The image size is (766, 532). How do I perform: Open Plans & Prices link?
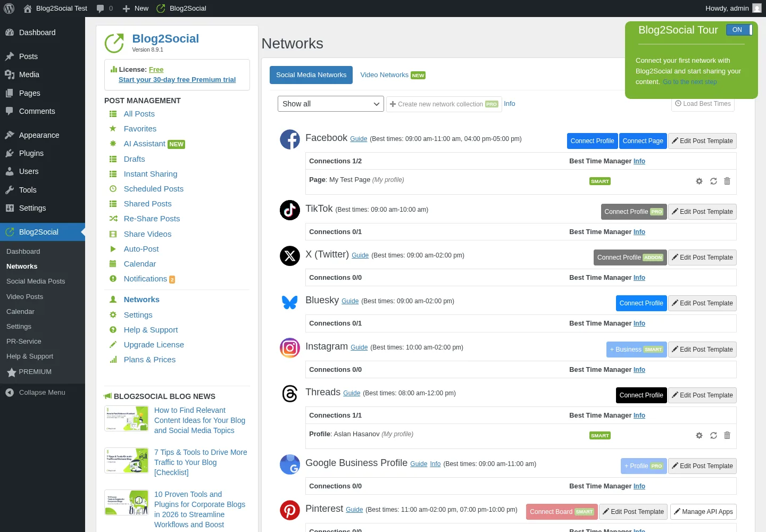click(149, 360)
